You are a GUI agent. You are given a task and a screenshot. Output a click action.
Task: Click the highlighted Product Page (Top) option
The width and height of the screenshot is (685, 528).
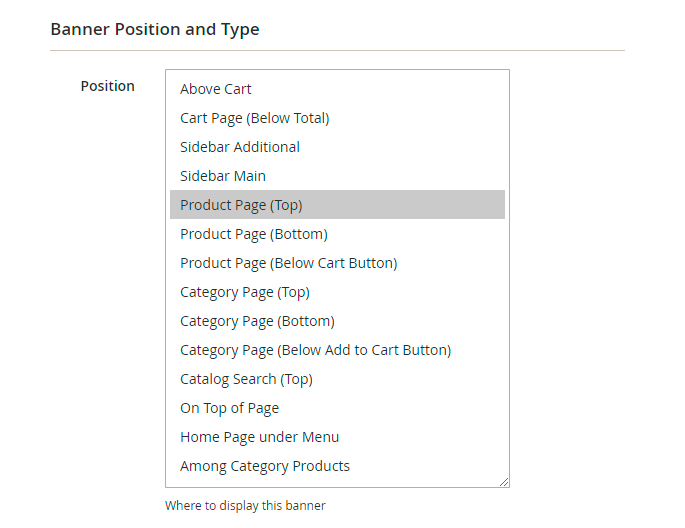click(x=241, y=205)
